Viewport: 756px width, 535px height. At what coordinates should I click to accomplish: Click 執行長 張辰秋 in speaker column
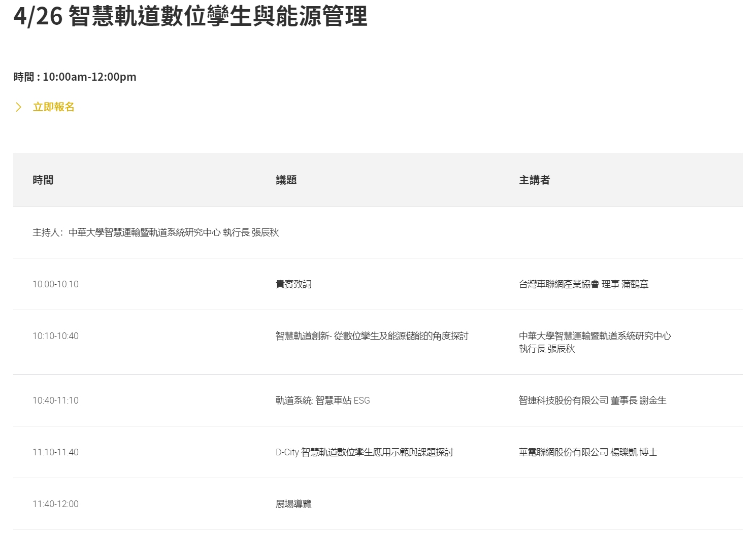[547, 349]
